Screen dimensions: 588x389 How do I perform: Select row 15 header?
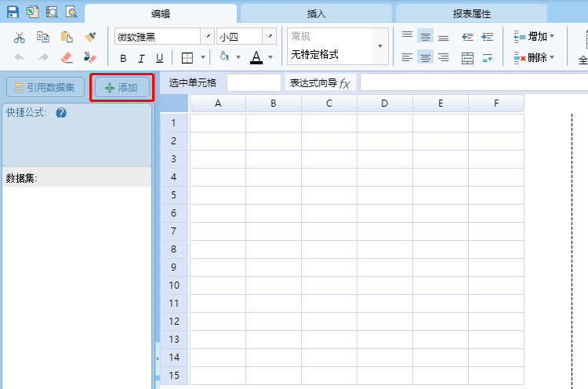click(x=173, y=376)
